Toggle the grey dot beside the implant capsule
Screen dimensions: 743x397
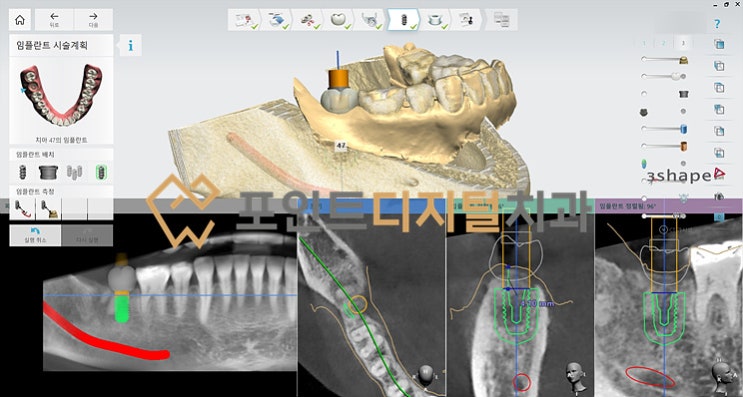(683, 163)
